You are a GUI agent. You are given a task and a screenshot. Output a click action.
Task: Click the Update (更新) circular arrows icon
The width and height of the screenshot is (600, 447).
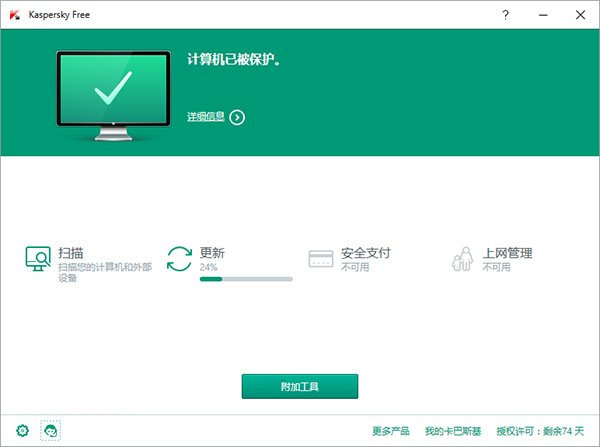[x=179, y=258]
